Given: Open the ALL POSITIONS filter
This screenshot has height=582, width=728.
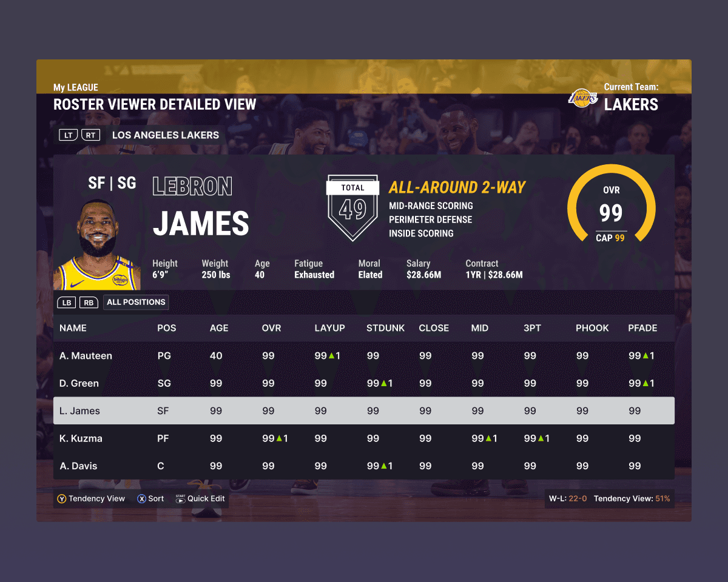Looking at the screenshot, I should (x=136, y=302).
